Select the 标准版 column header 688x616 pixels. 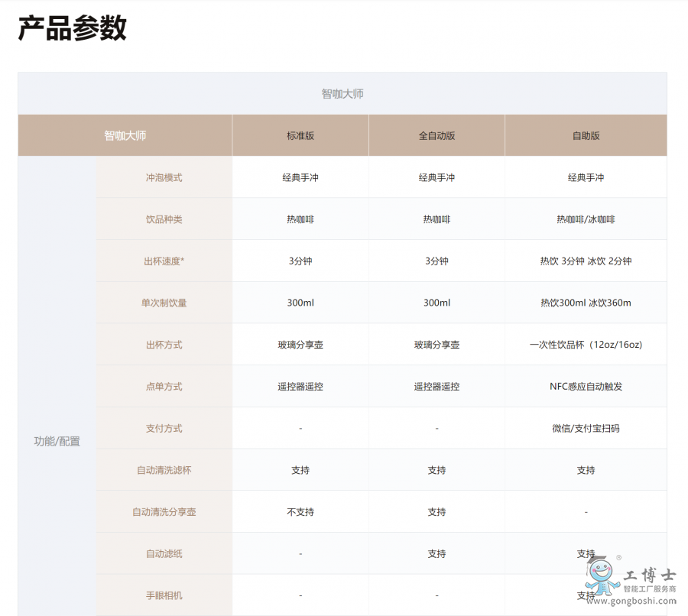pos(300,135)
